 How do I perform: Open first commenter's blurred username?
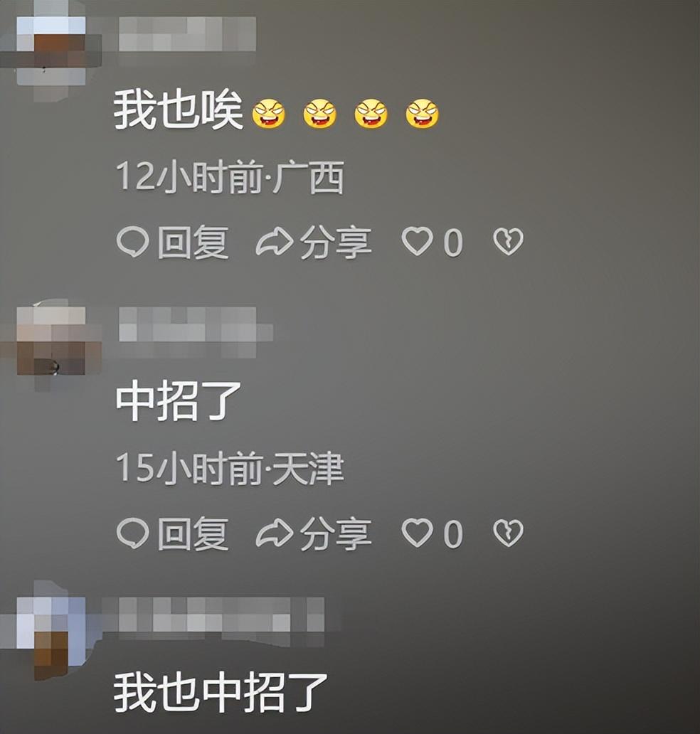coord(187,33)
